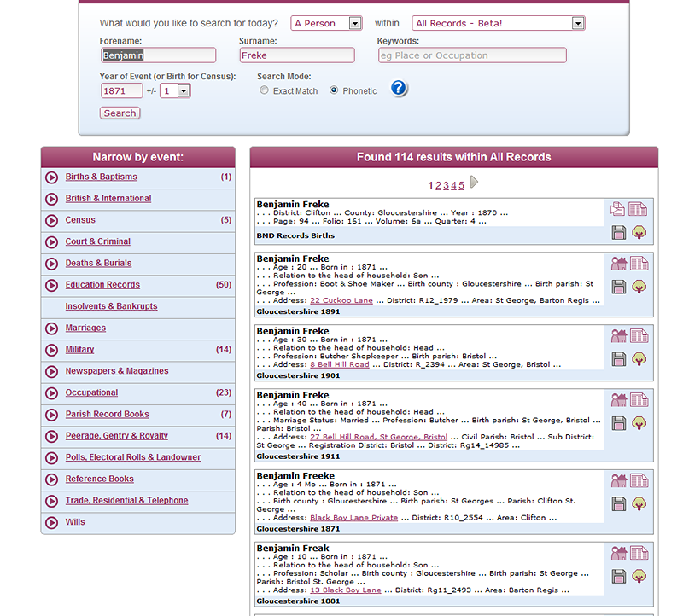683x616 pixels.
Task: Open the British & International link
Action: (x=108, y=198)
